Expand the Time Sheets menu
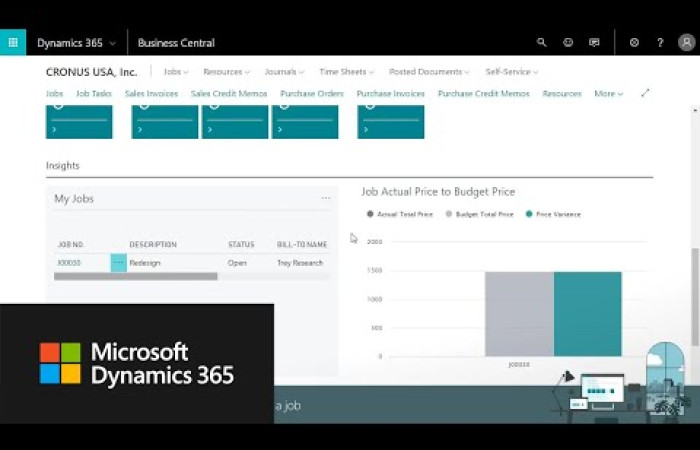 (346, 72)
